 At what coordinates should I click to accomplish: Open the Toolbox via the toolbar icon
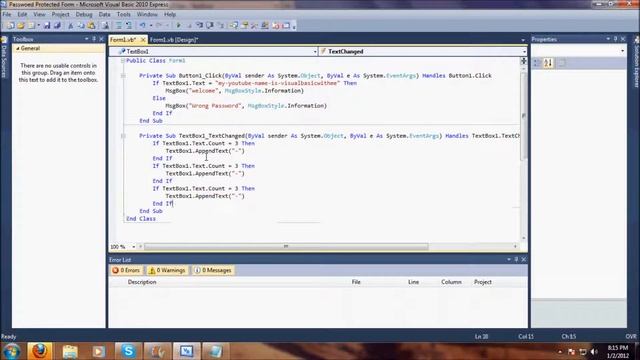(255, 26)
